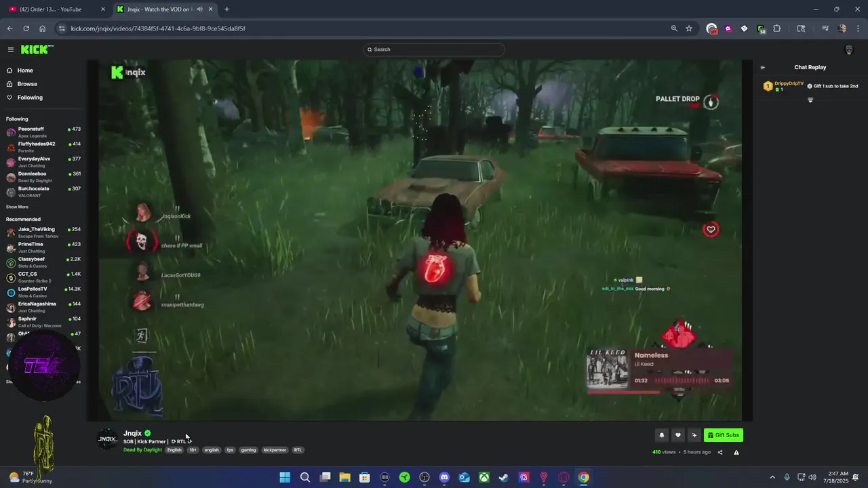Bookmark this page with star icon

point(689,28)
